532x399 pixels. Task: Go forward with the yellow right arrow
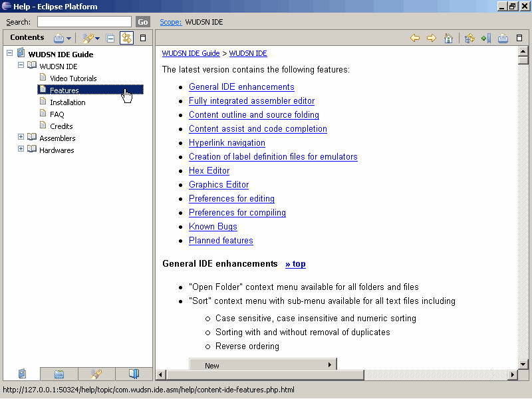pyautogui.click(x=431, y=38)
